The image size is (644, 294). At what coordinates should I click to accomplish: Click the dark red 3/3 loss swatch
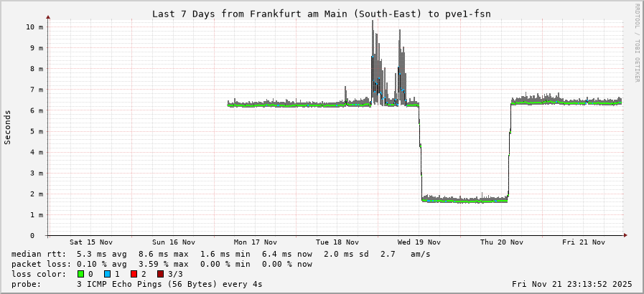pos(160,274)
